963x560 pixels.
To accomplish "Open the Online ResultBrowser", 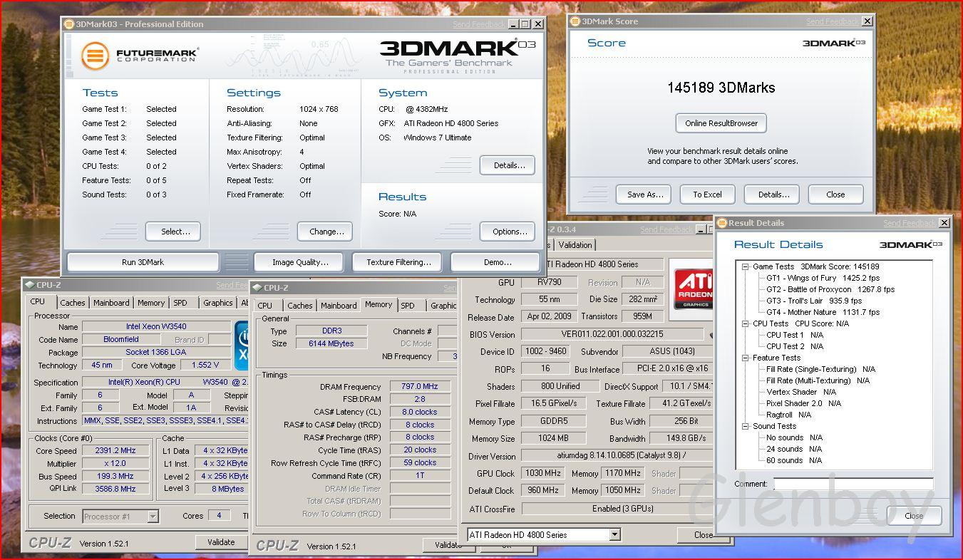I will 721,123.
